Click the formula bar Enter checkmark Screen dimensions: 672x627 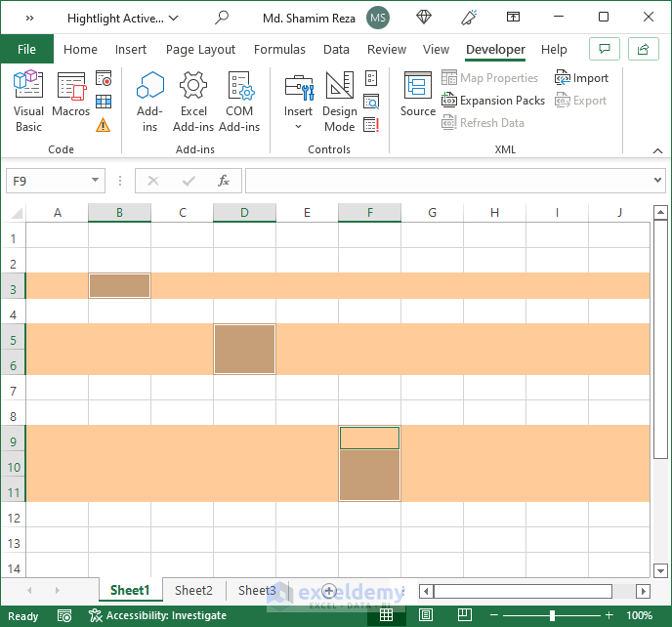189,181
